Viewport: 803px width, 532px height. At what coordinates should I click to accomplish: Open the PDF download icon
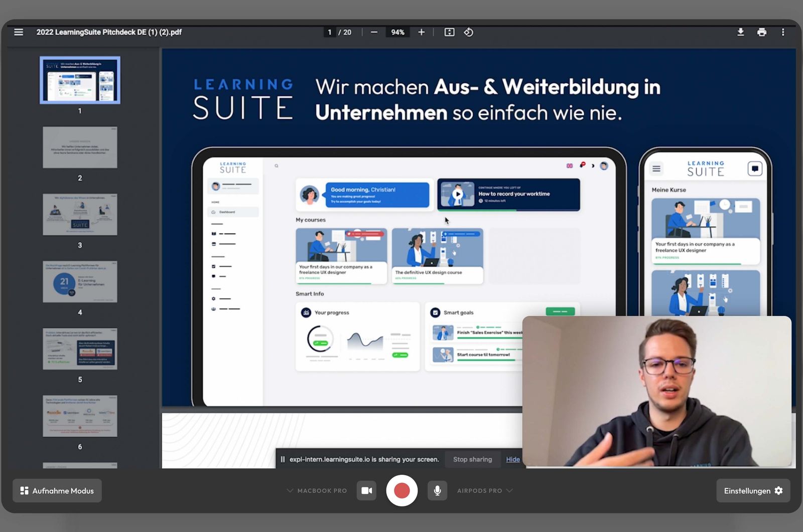[x=740, y=32]
